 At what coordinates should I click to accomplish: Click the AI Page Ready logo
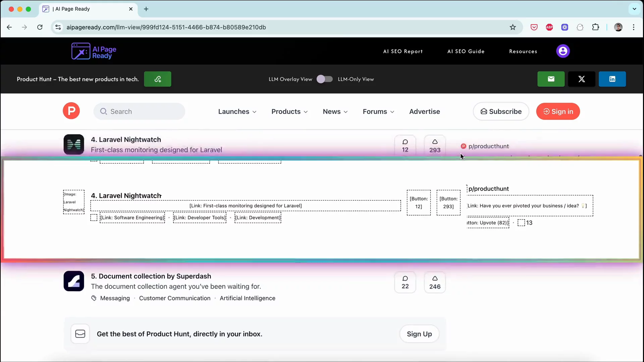coord(94,51)
